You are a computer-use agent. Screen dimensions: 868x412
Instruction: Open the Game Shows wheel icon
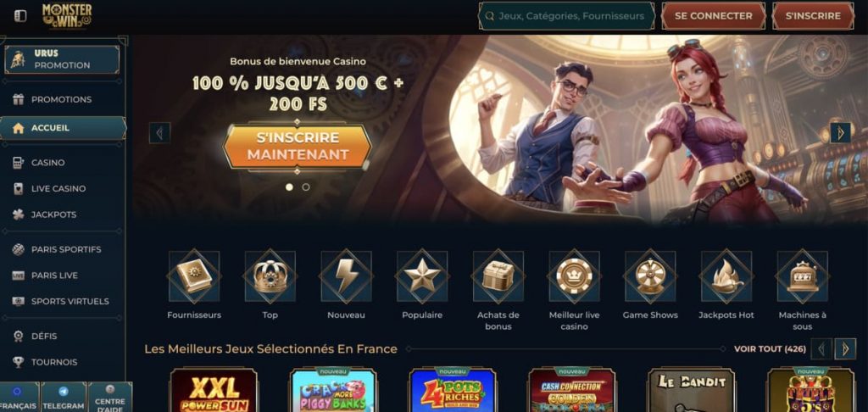point(650,276)
